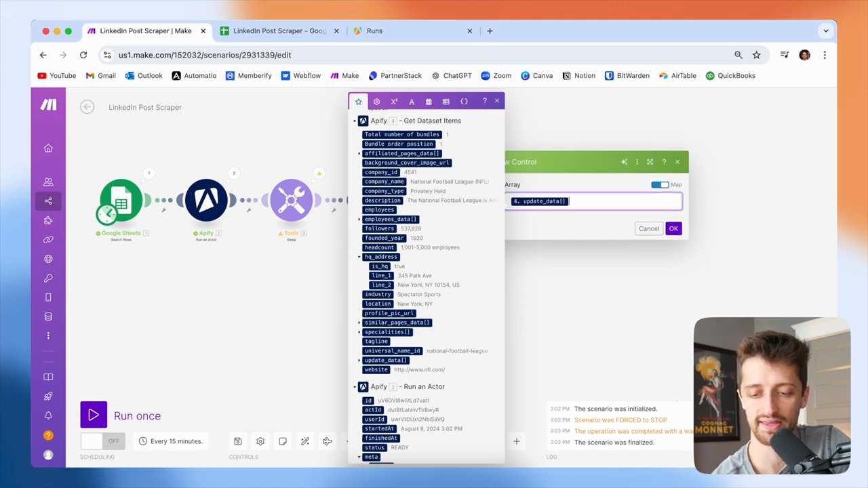Expand similar_pages_data[] arrow
Screen dimensions: 868x488
pyautogui.click(x=359, y=323)
